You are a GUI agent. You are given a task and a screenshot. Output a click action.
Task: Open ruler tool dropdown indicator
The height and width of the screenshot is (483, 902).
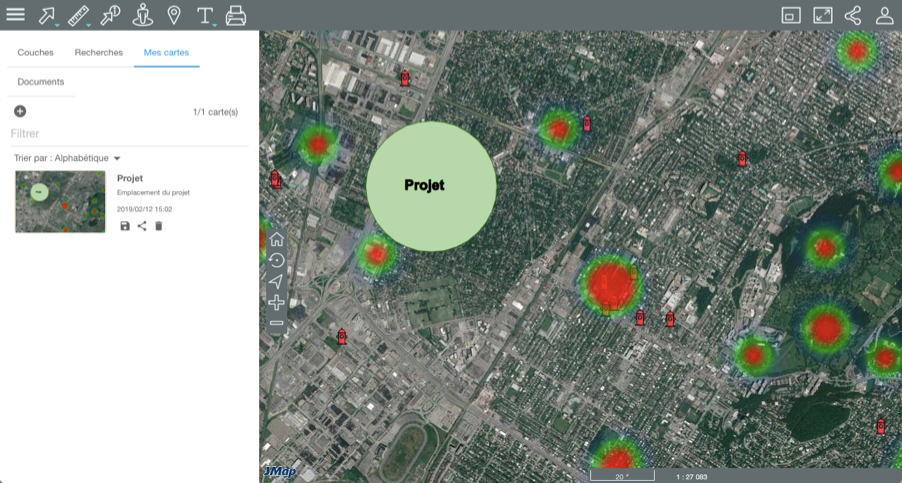[x=89, y=25]
